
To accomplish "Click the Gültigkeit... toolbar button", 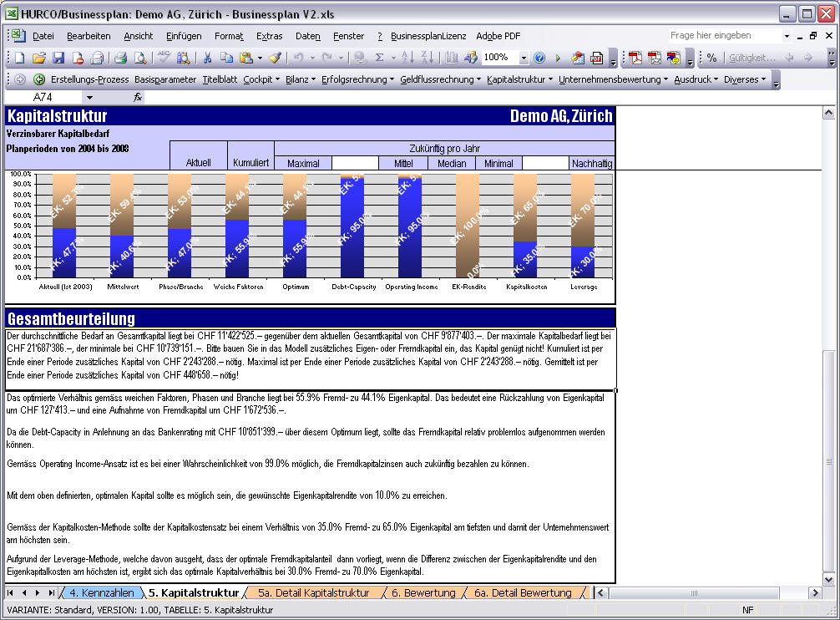I will (751, 58).
